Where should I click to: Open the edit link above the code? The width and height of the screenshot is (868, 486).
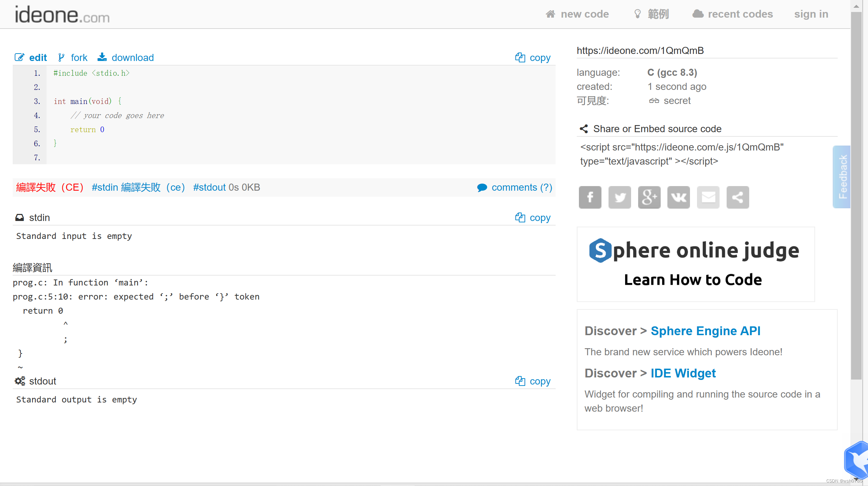click(38, 57)
